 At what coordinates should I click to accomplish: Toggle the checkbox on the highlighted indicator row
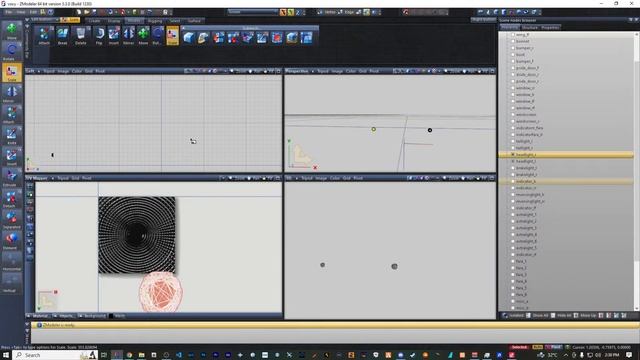click(x=513, y=181)
